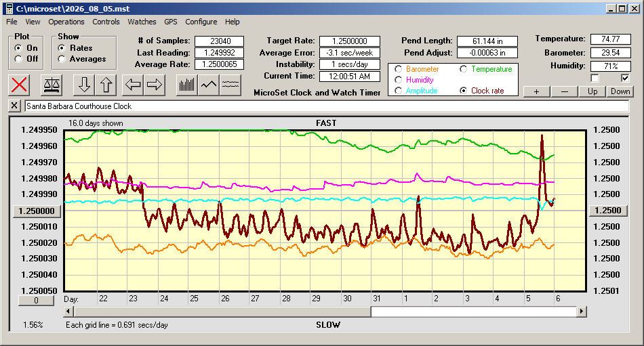This screenshot has height=346, width=644.
Task: Open the Controls menu
Action: click(x=106, y=22)
